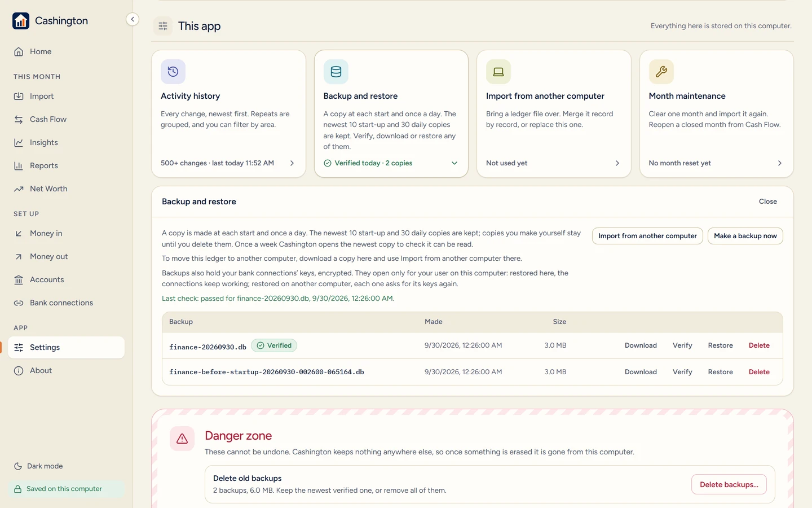Click the Delete backups... button
The height and width of the screenshot is (508, 812).
pyautogui.click(x=729, y=484)
